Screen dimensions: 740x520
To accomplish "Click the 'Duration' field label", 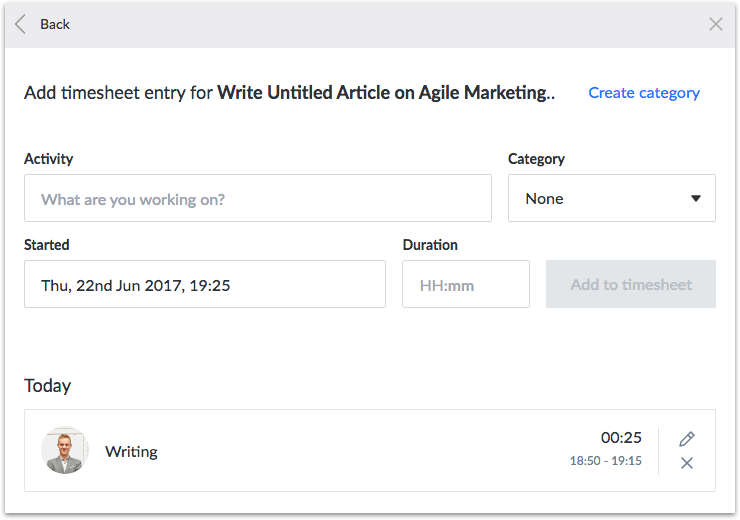I will click(x=430, y=245).
